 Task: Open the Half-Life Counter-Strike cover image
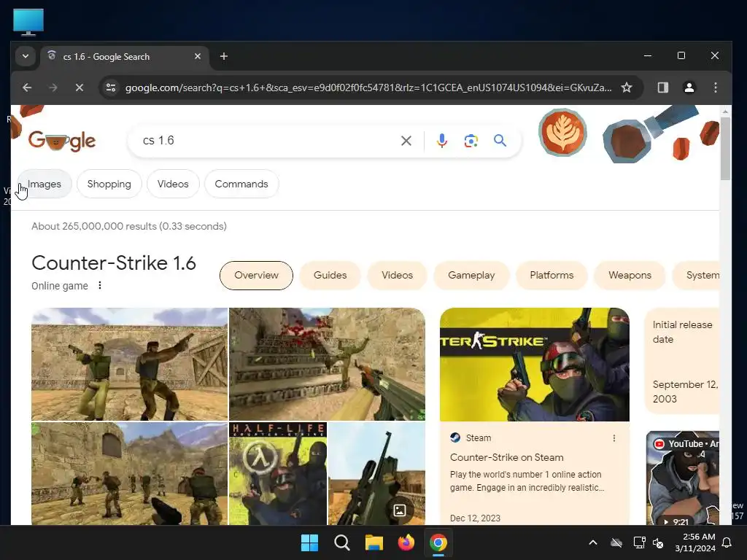[278, 474]
